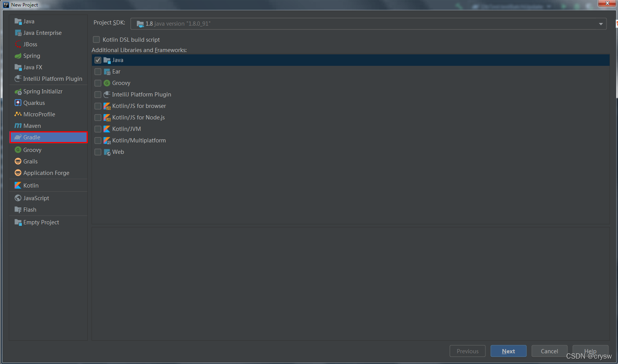This screenshot has height=364, width=618.
Task: Click the Kotlin/JS for browser icon
Action: pos(107,106)
